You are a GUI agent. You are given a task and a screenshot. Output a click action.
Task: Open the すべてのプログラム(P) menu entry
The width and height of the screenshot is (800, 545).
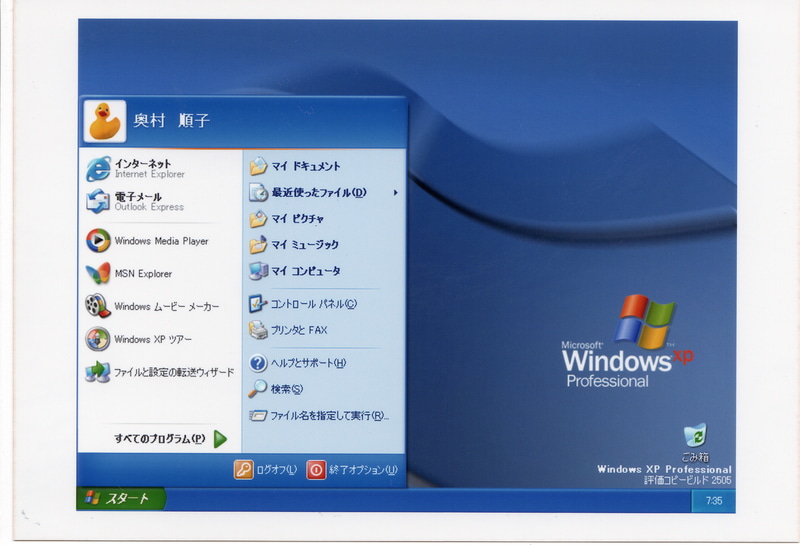[160, 439]
